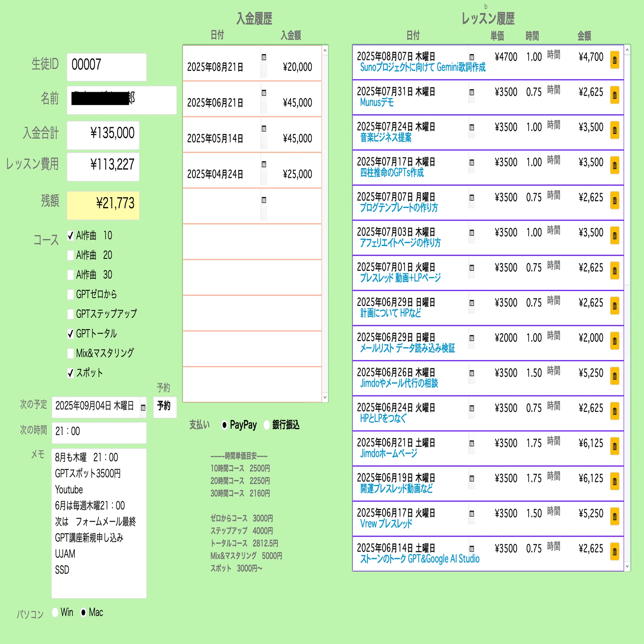Click lesson note Sunoプロジェクトに向けて Gemini歌詞作成

coord(423,67)
